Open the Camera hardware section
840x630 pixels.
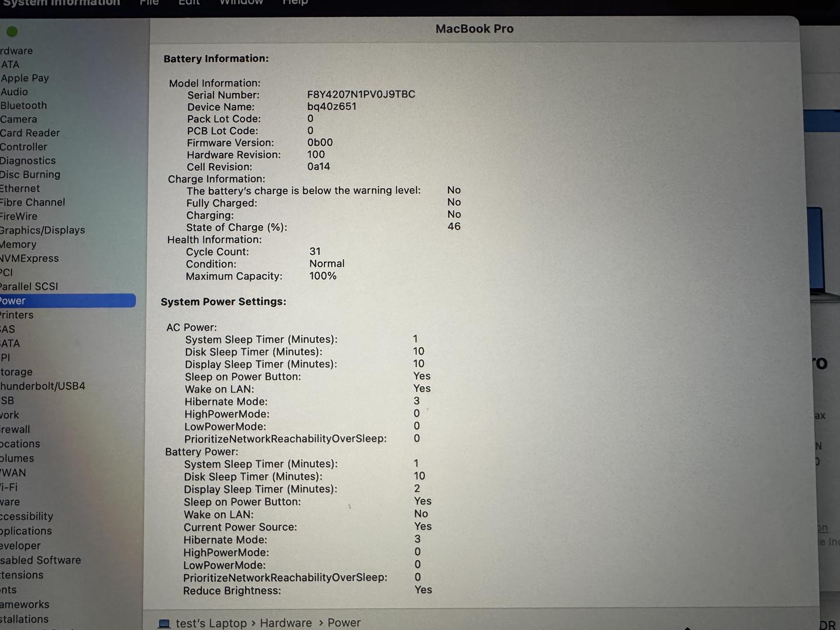click(19, 120)
